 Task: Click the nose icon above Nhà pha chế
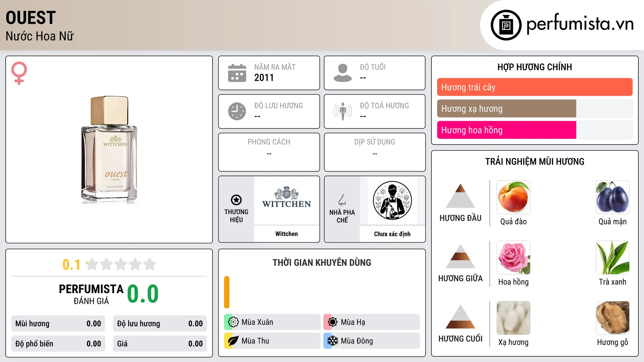tap(342, 200)
